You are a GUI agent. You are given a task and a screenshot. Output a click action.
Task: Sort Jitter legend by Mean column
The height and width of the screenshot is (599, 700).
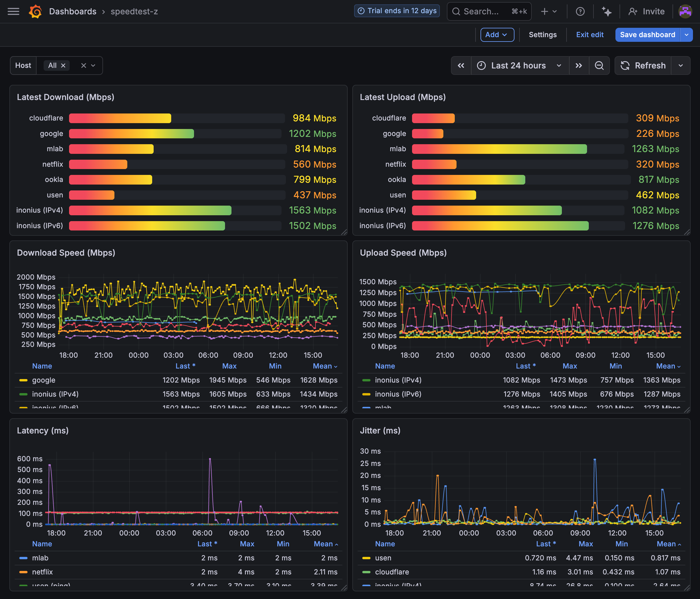click(669, 544)
